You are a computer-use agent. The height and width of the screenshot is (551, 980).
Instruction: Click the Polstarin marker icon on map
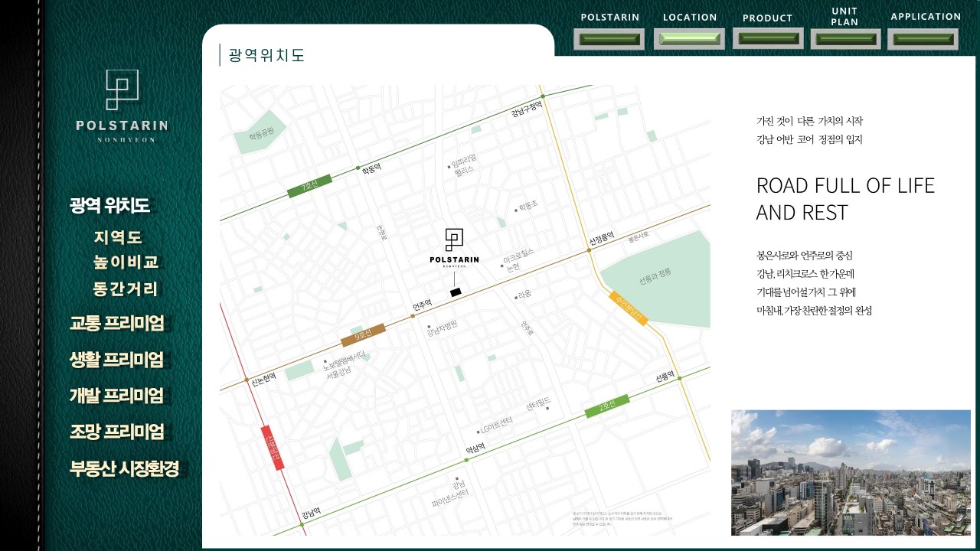point(454,246)
